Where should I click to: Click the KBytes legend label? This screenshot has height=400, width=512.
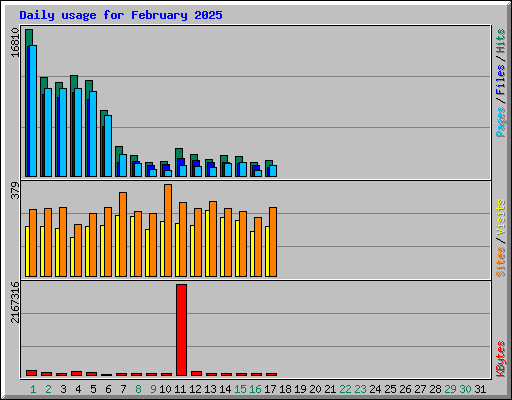coord(501,359)
